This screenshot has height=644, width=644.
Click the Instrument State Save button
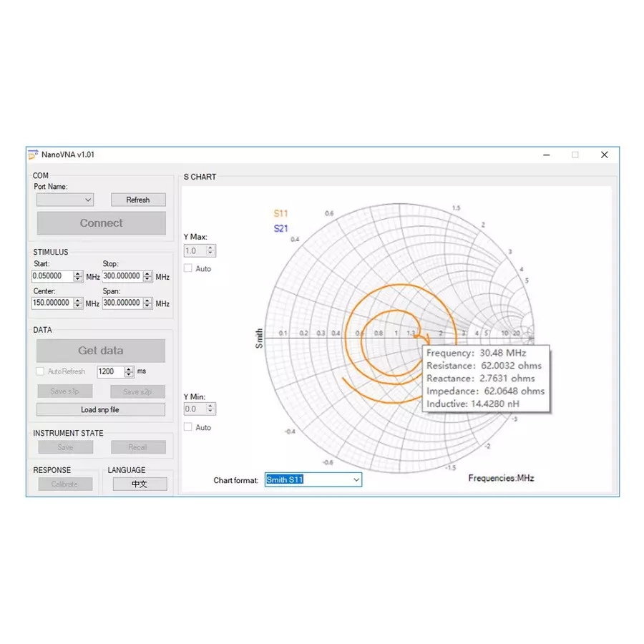(x=66, y=447)
